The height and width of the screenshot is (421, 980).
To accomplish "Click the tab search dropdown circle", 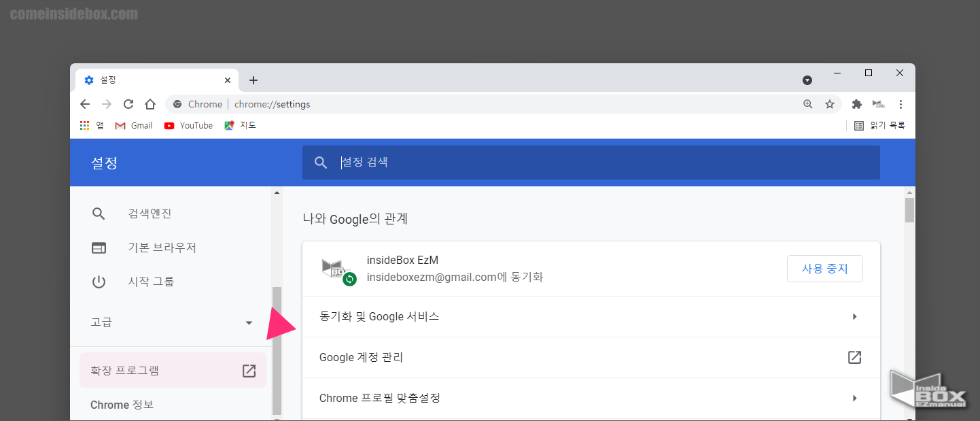I will tap(807, 80).
